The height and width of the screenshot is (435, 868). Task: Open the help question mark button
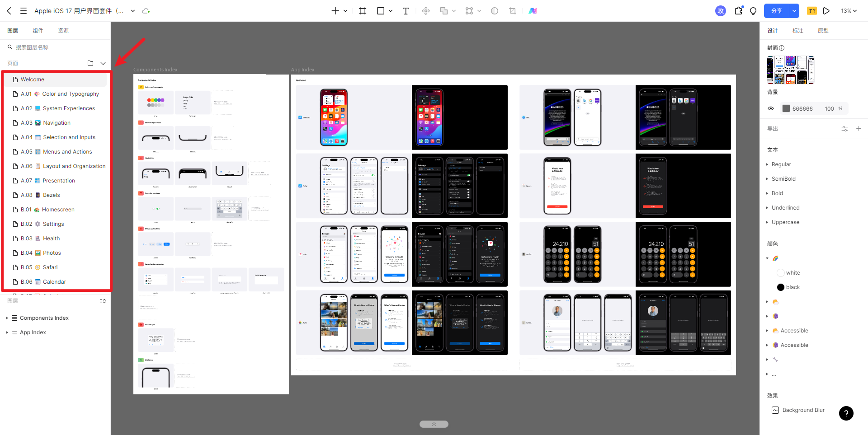coord(846,413)
